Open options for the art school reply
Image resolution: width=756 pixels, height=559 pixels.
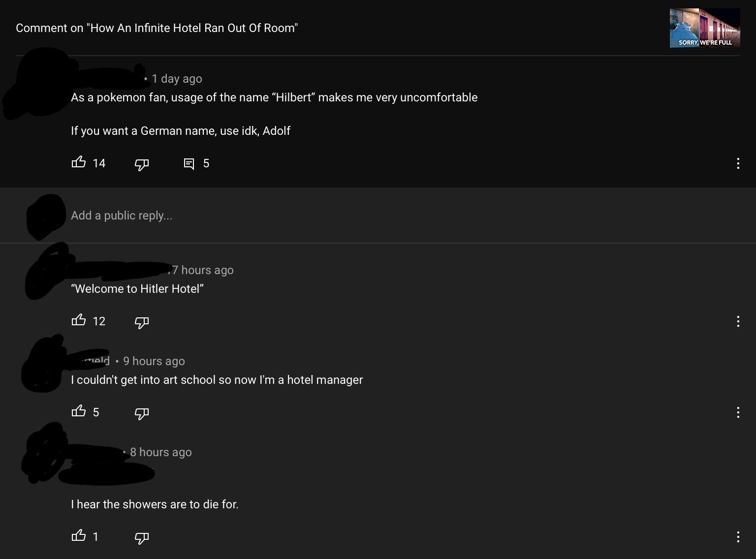click(x=738, y=412)
